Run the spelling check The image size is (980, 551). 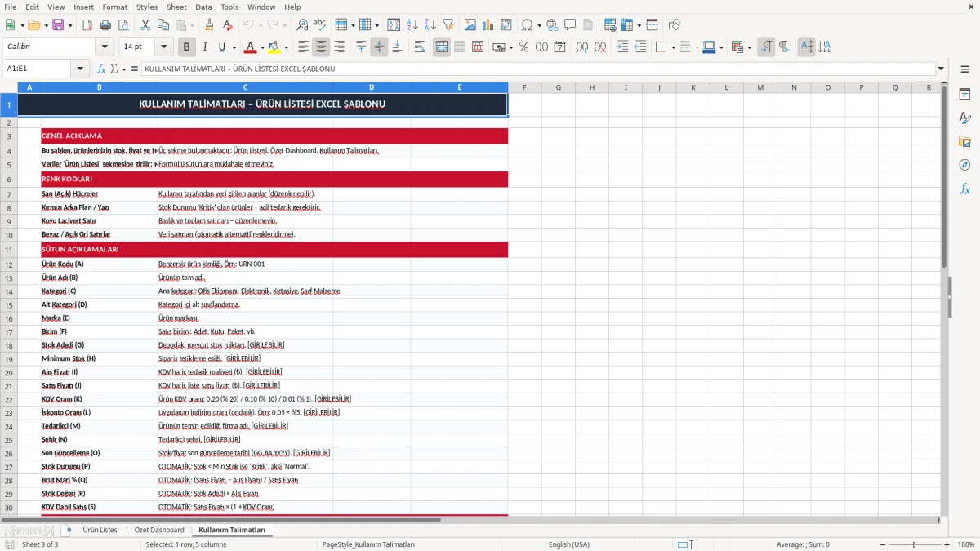coord(319,25)
